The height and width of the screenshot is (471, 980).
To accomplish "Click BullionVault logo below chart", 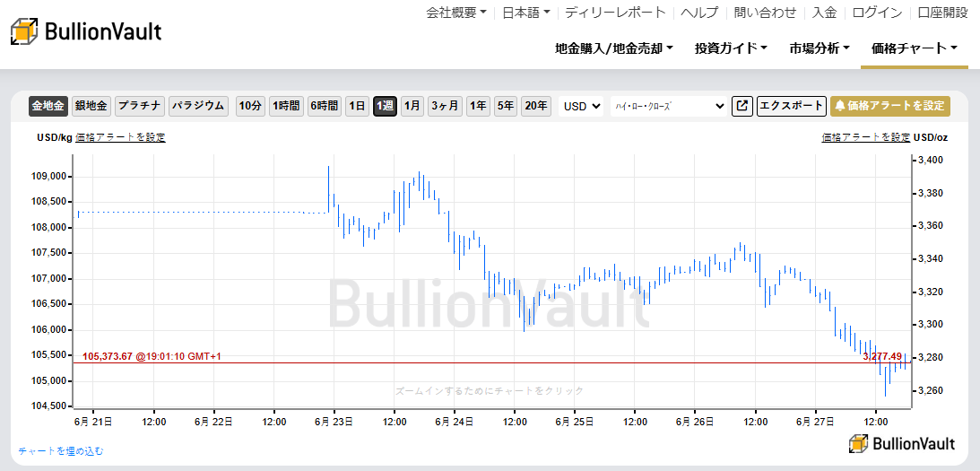I will tap(902, 443).
